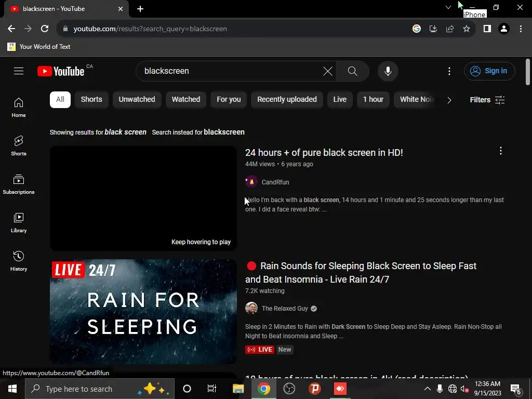Select the Live filter chip
Image resolution: width=532 pixels, height=399 pixels.
(340, 99)
